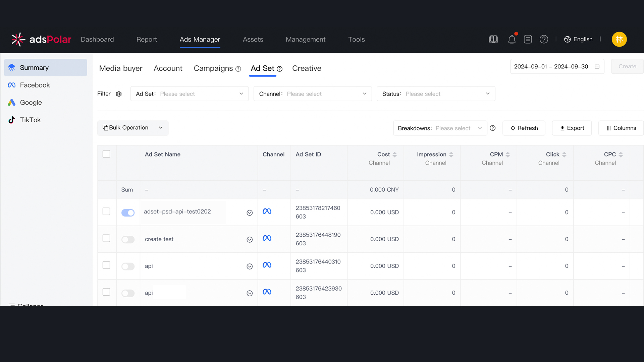The height and width of the screenshot is (362, 644).
Task: Enable the create test ad set toggle
Action: [x=128, y=239]
